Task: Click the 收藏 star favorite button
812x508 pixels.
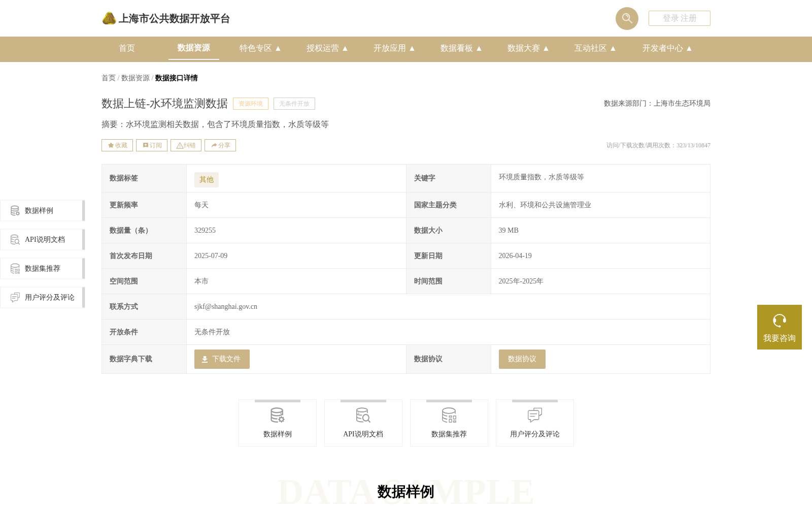Action: (x=117, y=145)
